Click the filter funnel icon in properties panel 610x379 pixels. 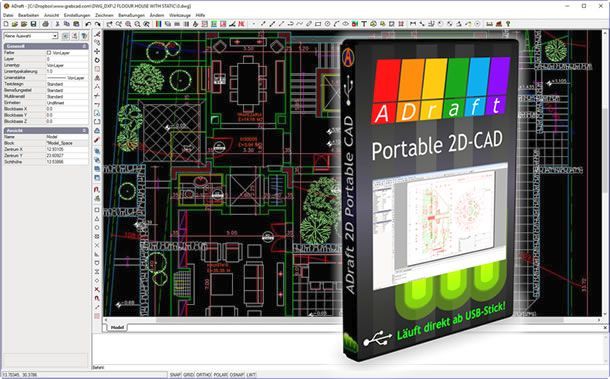84,36
